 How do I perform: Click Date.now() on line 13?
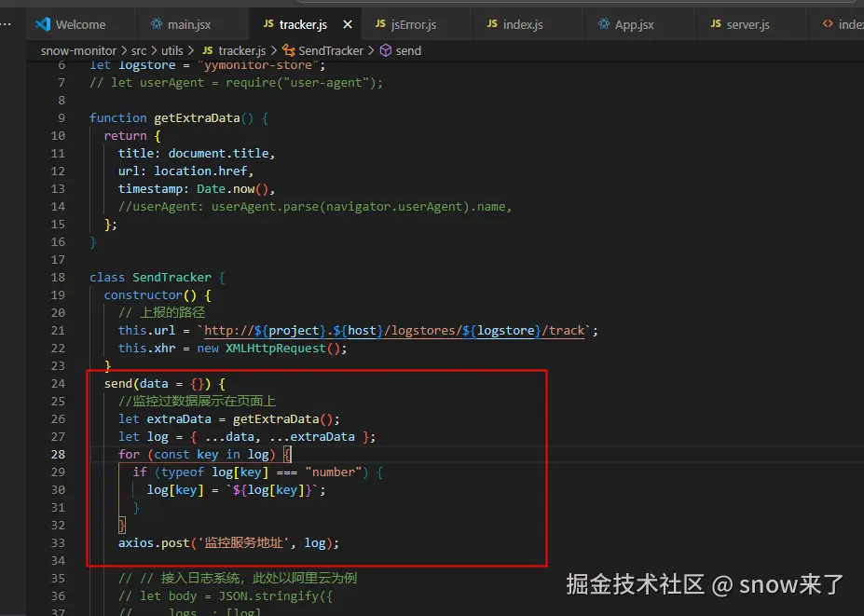click(233, 188)
